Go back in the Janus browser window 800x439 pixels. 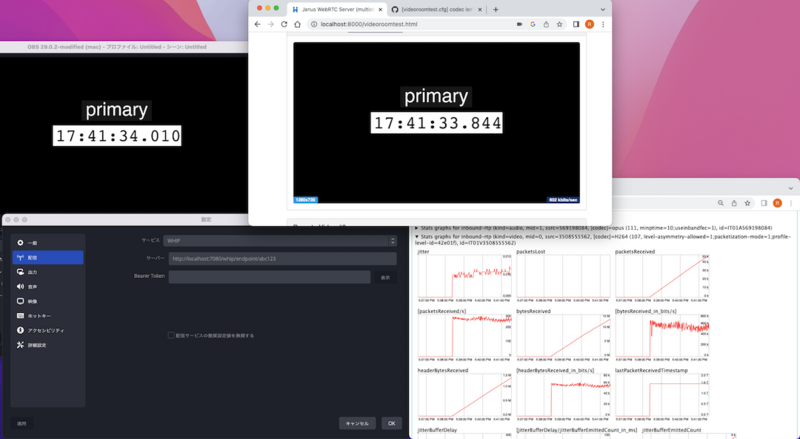[257, 24]
